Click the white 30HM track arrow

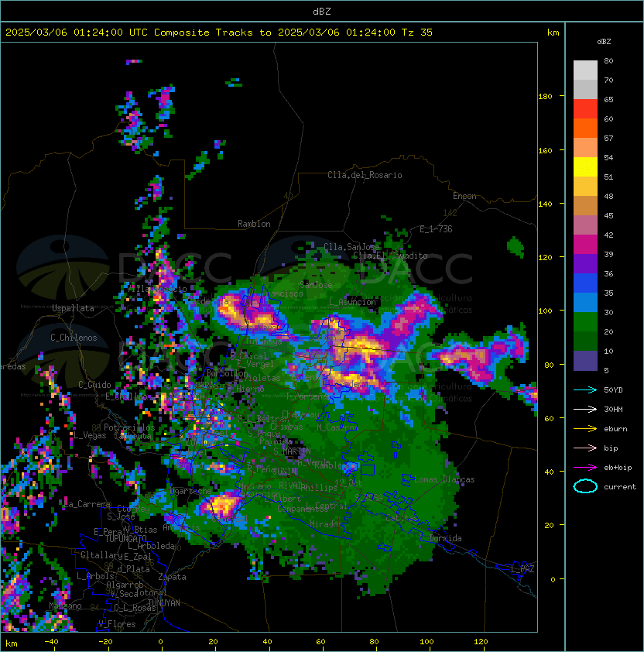pyautogui.click(x=585, y=410)
